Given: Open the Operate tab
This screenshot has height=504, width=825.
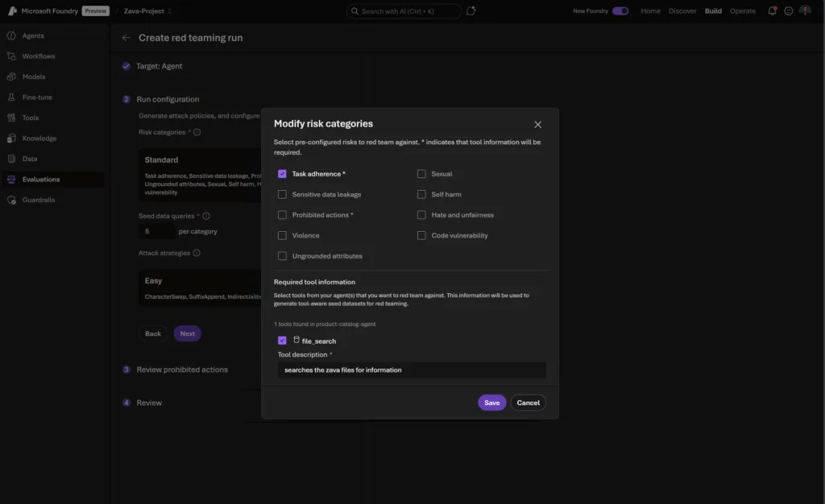Looking at the screenshot, I should [742, 11].
